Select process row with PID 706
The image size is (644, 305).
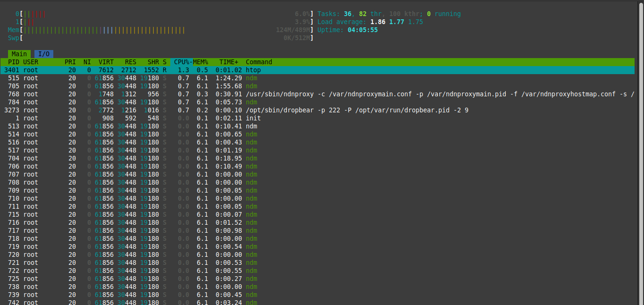318,166
